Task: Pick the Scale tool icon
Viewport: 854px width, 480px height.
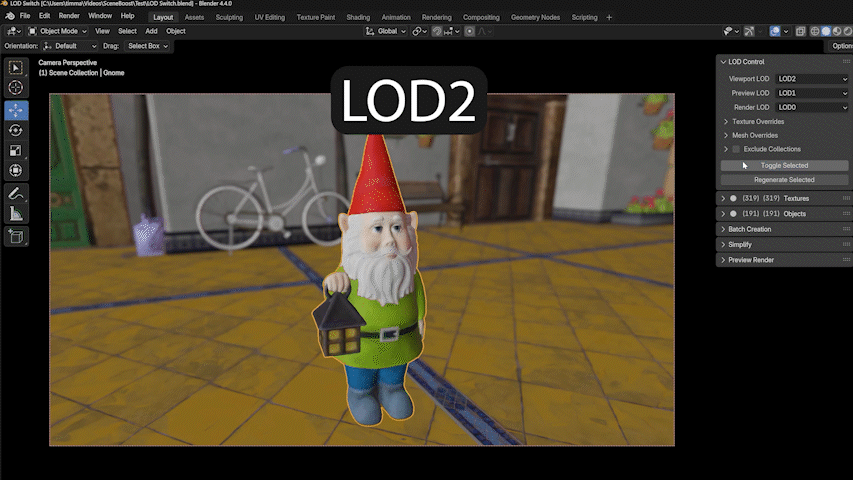Action: coord(16,150)
